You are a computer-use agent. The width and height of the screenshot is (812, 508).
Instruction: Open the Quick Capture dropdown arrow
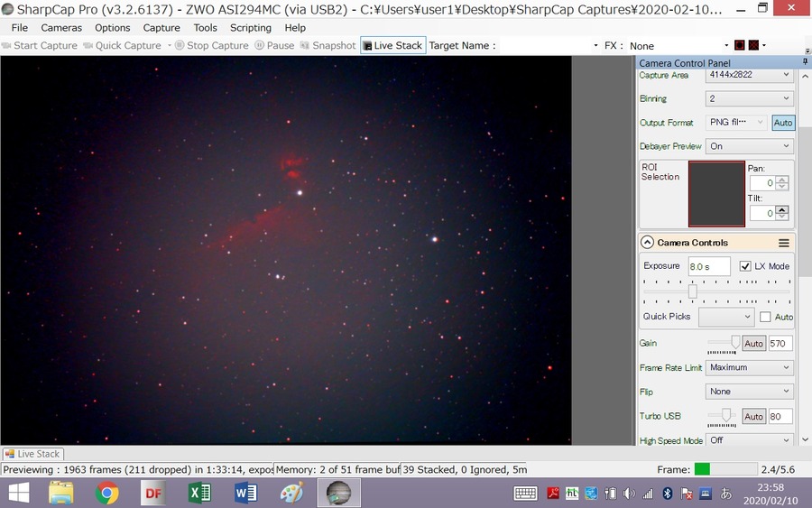click(170, 46)
